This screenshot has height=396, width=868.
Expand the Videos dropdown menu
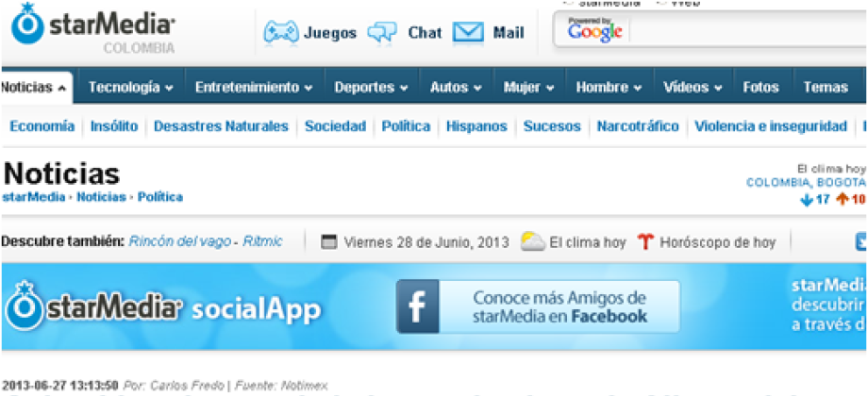[x=693, y=88]
